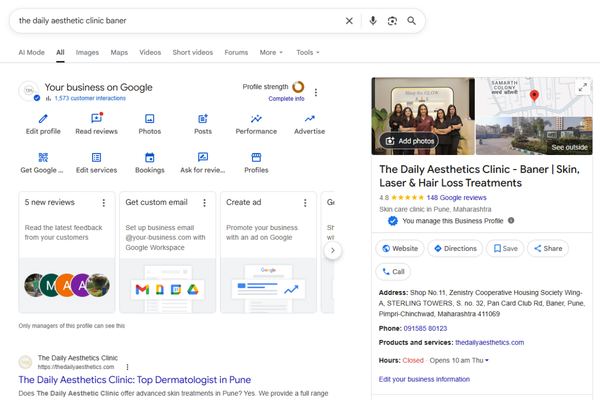Open the Advertise icon
The width and height of the screenshot is (600, 400).
click(x=310, y=119)
